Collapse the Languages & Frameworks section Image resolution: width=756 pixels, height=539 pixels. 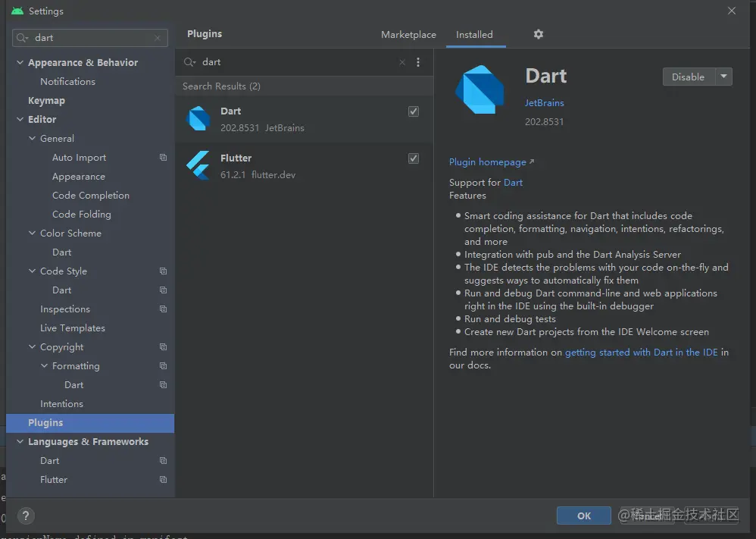[x=19, y=441]
